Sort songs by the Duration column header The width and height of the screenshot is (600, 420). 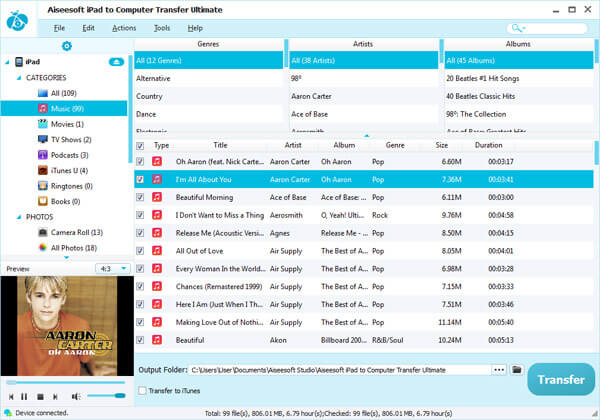coord(488,145)
